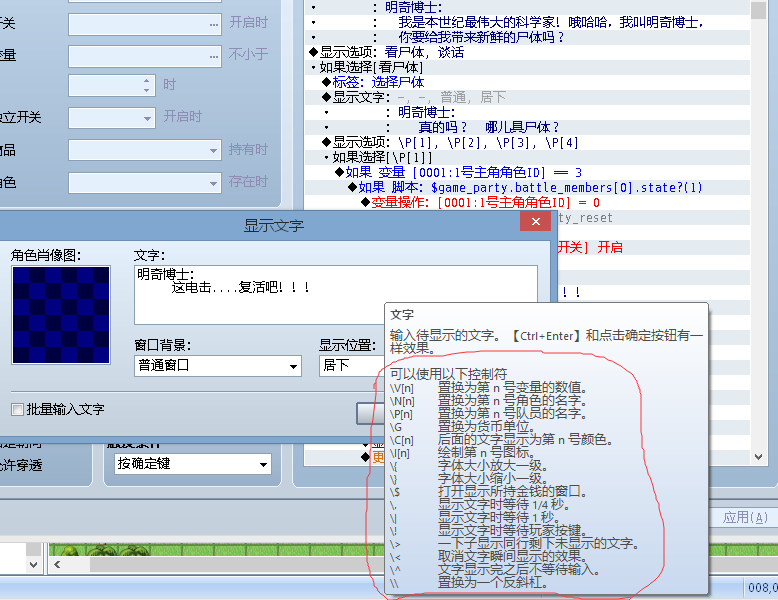This screenshot has width=778, height=600.
Task: Select the line 真的吗？ 哪儿具尸体？
Action: (x=527, y=127)
